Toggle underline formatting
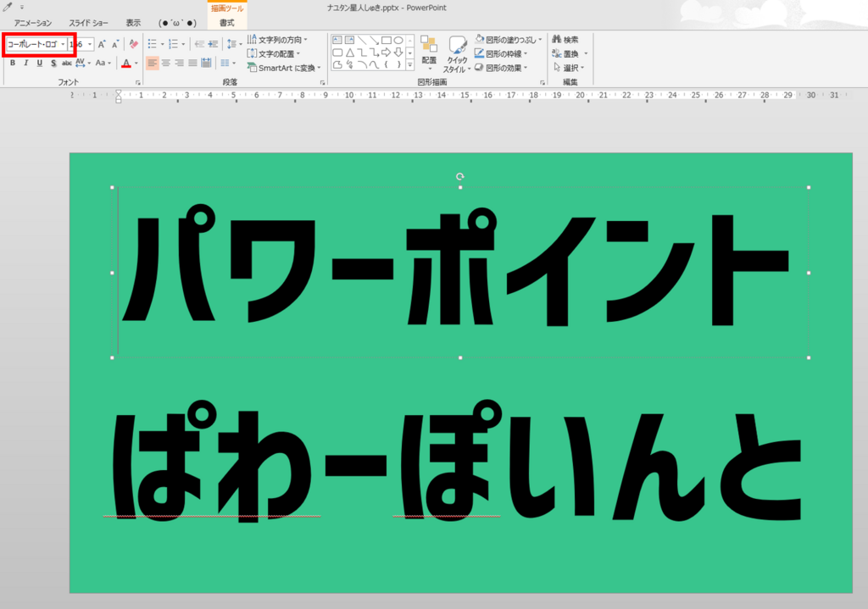868x609 pixels. coord(39,63)
